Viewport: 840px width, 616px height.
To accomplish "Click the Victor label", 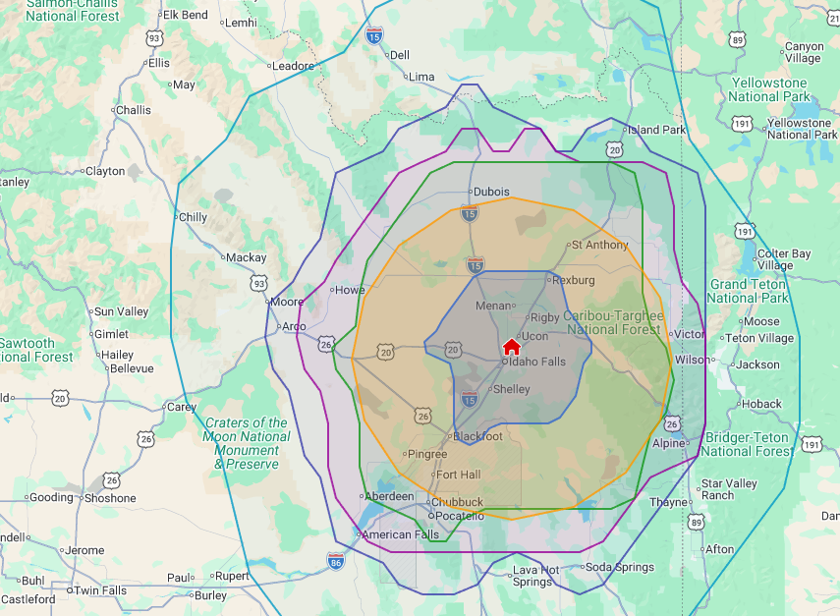I will coord(689,334).
